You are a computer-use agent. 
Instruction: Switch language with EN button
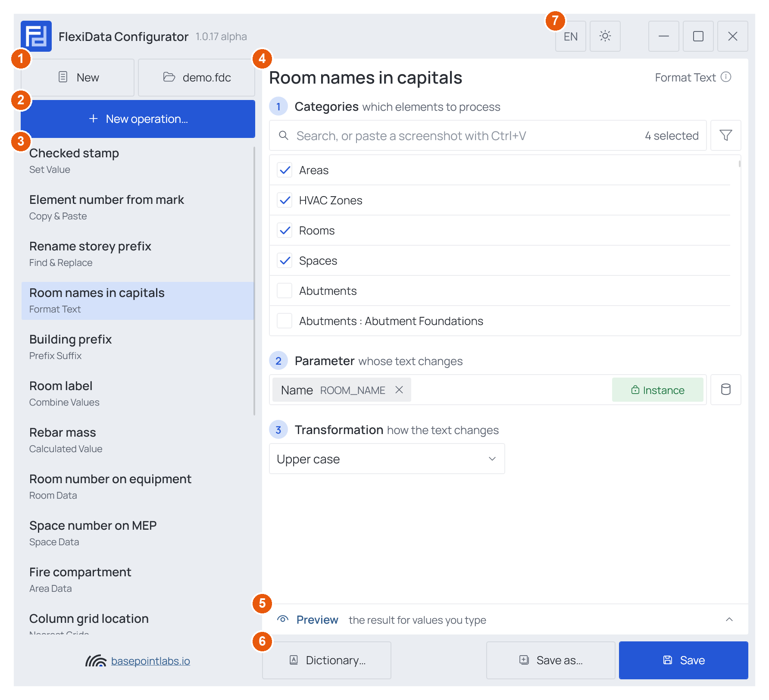571,36
